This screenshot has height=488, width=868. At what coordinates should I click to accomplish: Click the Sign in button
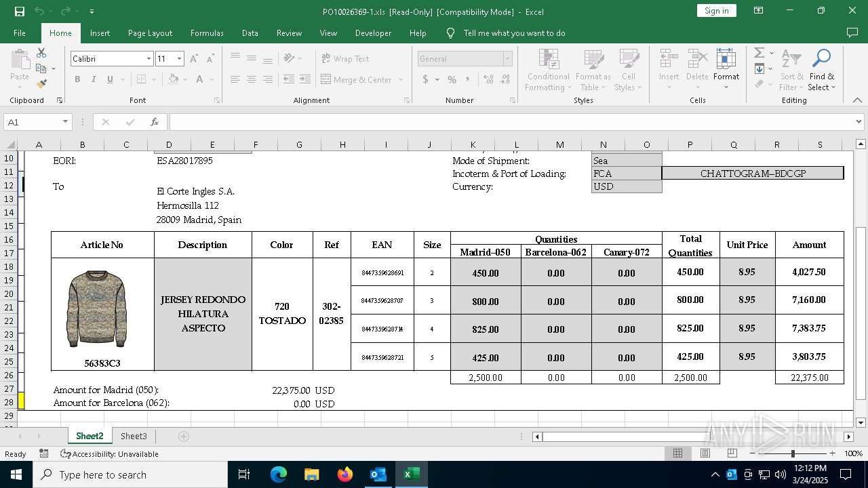tap(717, 11)
